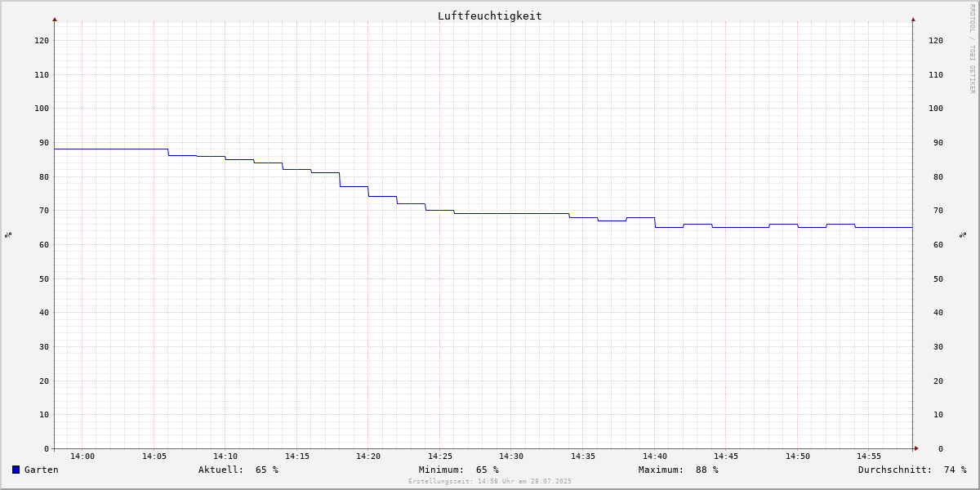Viewport: 980px width, 490px height.
Task: Select the Minimum: 65 % value
Action: tap(459, 470)
